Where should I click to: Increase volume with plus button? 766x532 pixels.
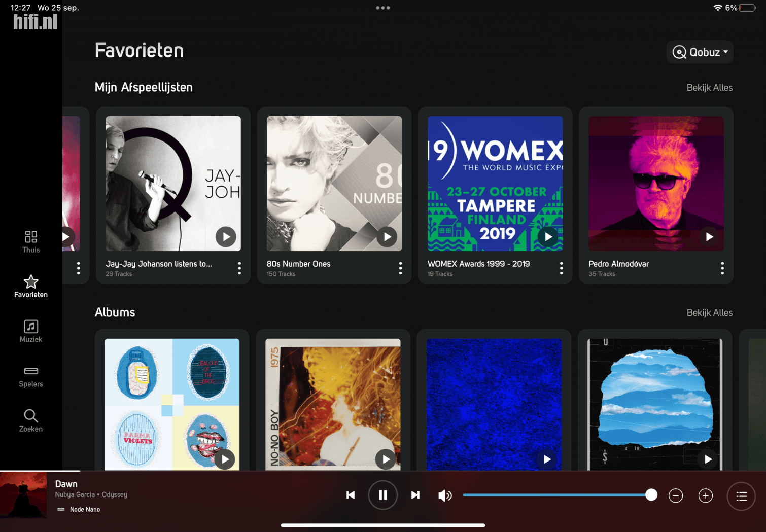pos(706,495)
